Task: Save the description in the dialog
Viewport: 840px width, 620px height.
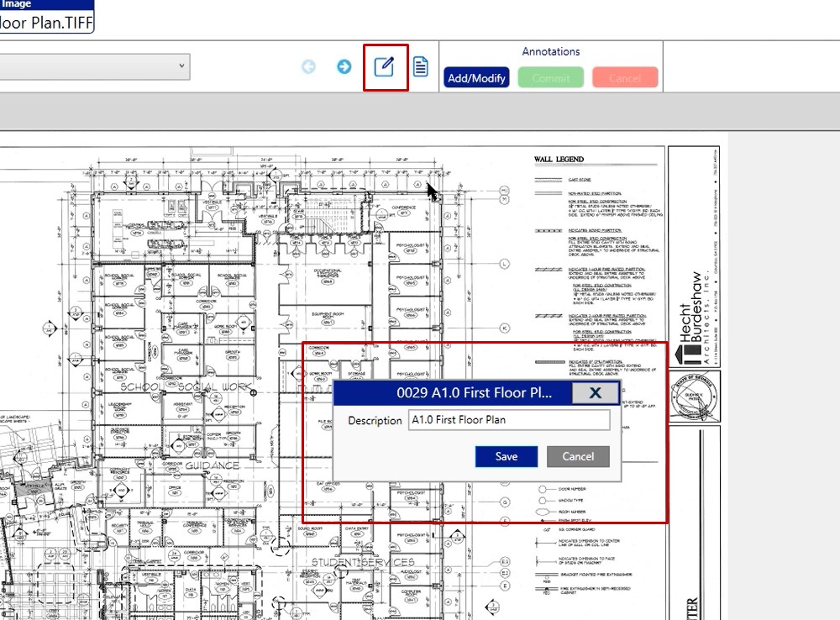Action: (506, 456)
